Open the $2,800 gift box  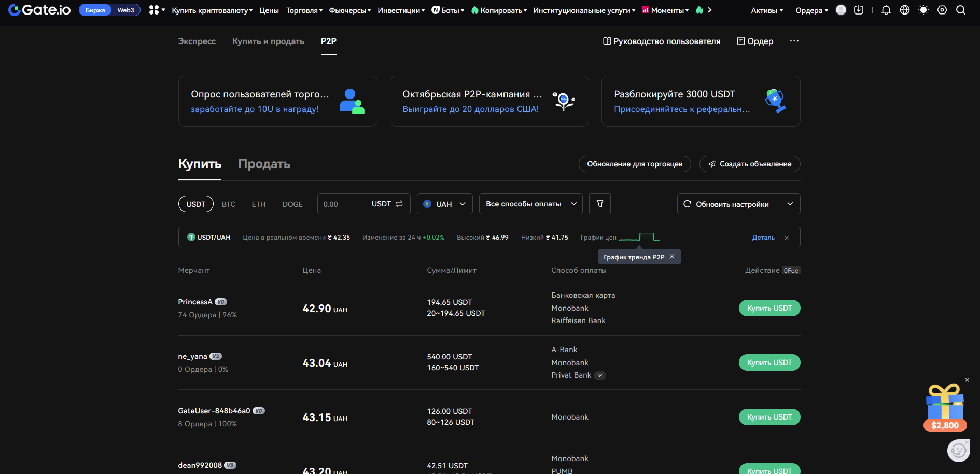pos(945,408)
